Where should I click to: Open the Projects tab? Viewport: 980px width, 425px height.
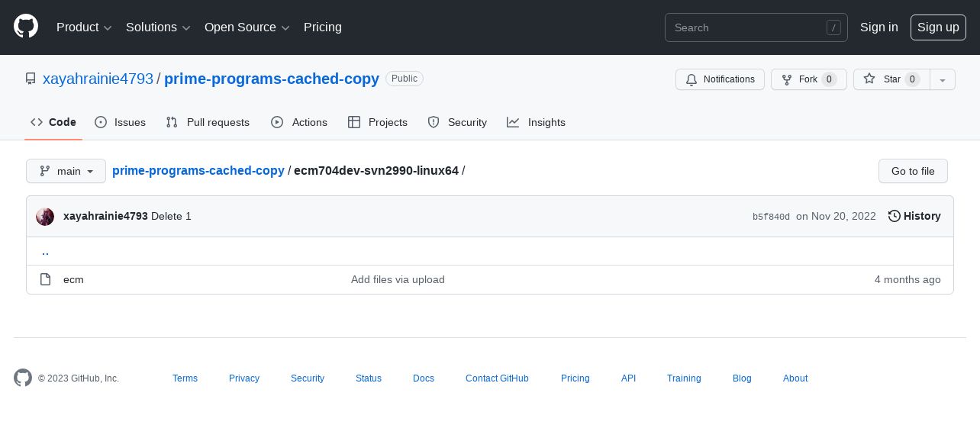(x=378, y=122)
